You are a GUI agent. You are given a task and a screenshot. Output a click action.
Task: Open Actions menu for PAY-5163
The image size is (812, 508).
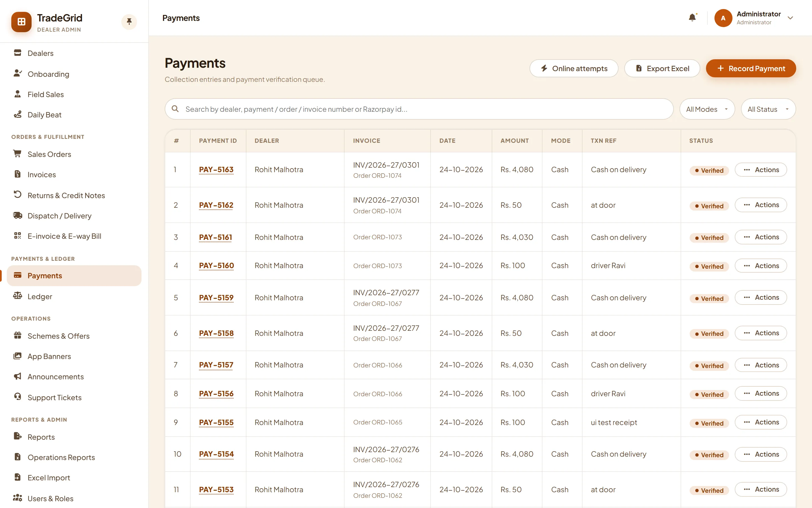(x=761, y=170)
